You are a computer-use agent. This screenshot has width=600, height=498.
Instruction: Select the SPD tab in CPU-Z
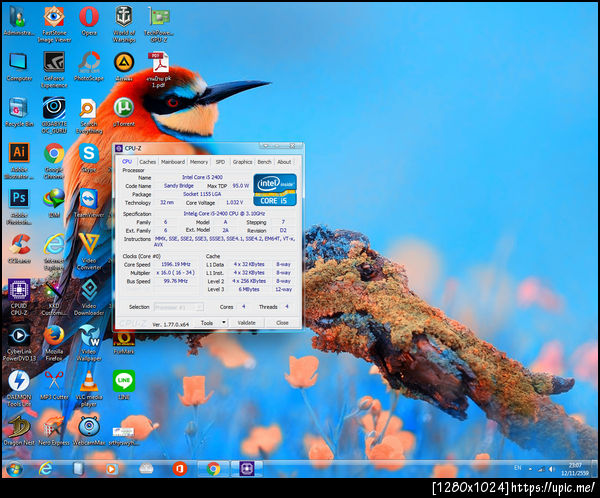[220, 162]
